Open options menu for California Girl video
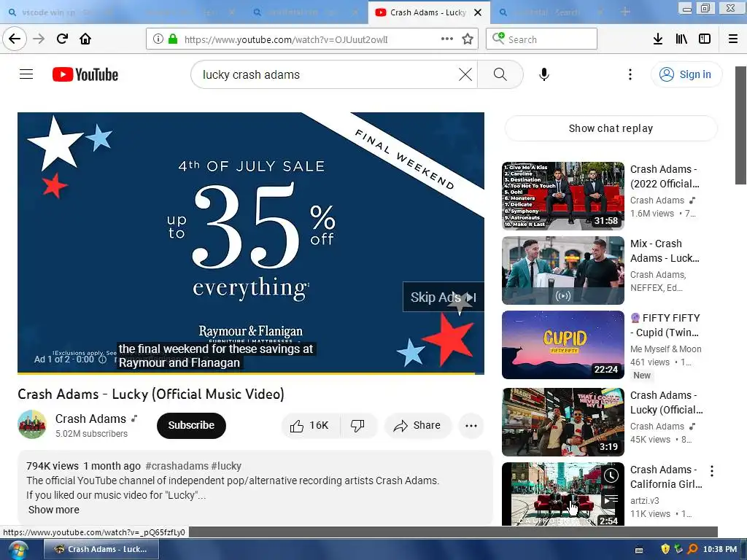The width and height of the screenshot is (747, 560). (x=712, y=471)
